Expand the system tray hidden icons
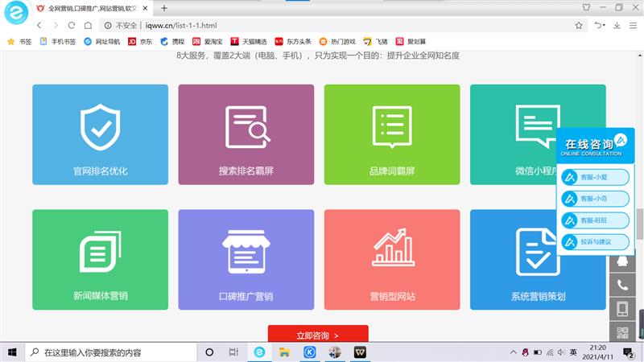 pyautogui.click(x=512, y=352)
